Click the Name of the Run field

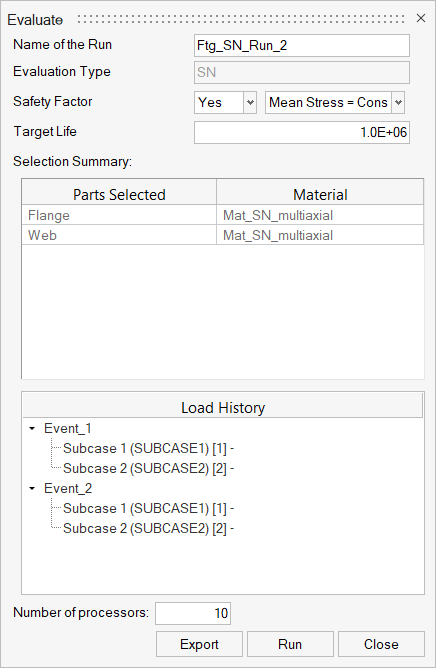(302, 46)
